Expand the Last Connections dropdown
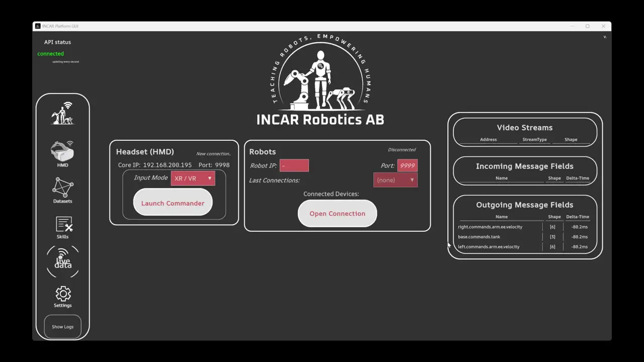Image resolution: width=644 pixels, height=362 pixels. coord(395,180)
